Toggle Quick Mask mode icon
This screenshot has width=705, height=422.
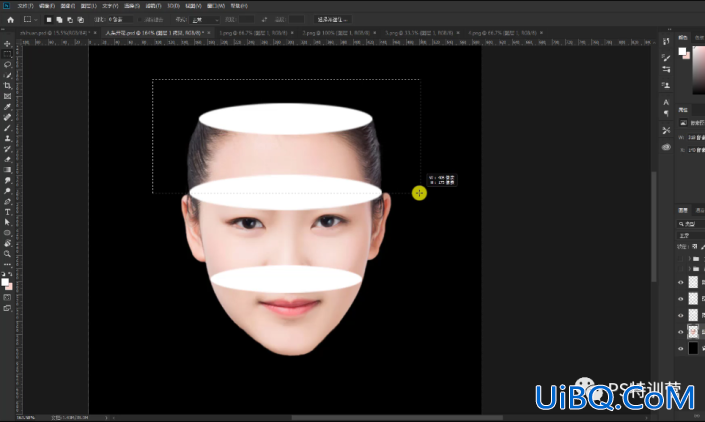[x=7, y=298]
